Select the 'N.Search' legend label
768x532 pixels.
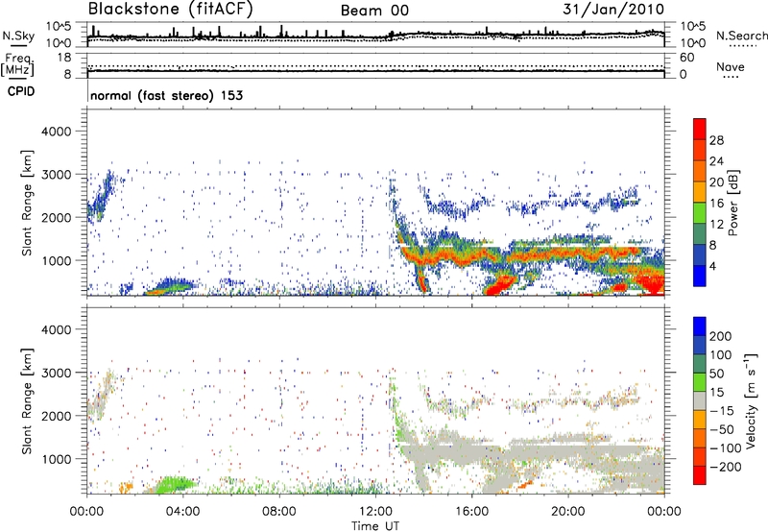(741, 36)
